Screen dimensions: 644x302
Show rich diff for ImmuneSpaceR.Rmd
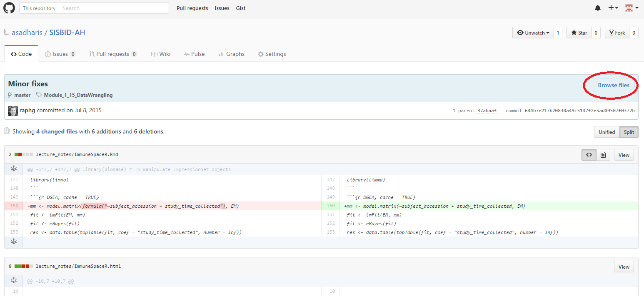603,155
